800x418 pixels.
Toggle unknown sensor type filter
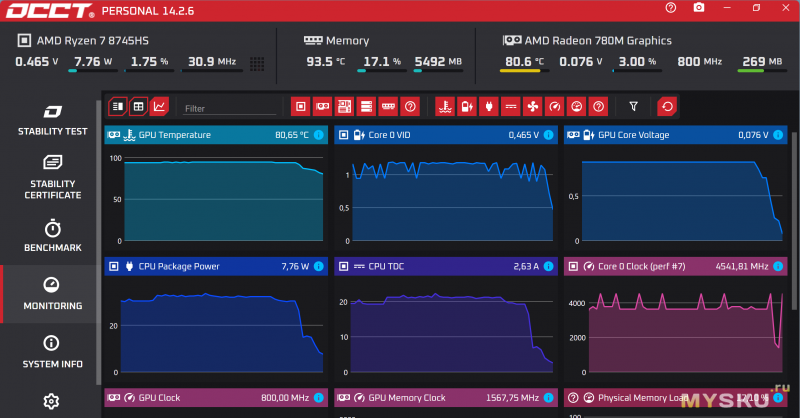point(598,107)
